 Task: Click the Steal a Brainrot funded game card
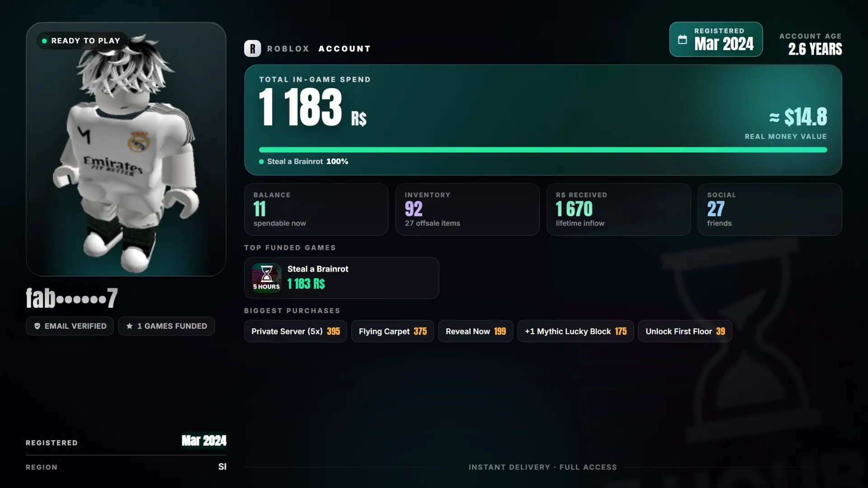click(341, 278)
